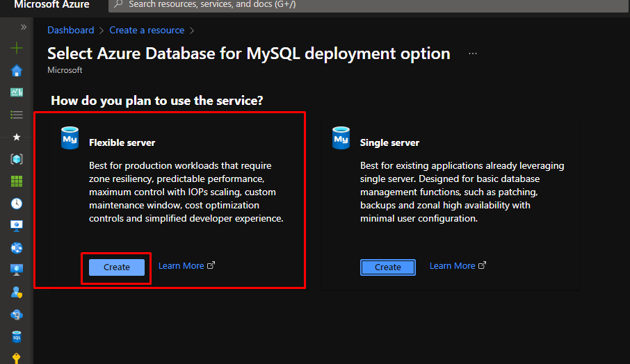630x364 pixels.
Task: Click Create under Single server
Action: point(387,267)
